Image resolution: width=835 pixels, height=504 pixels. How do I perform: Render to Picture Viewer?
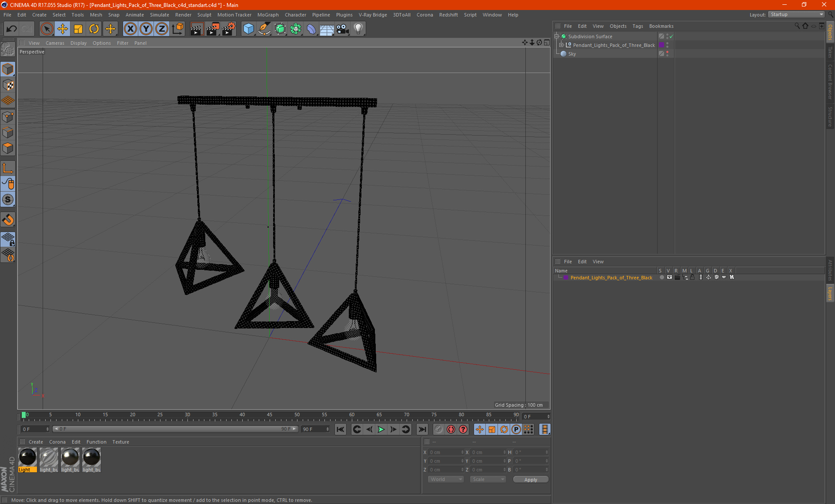coord(213,29)
